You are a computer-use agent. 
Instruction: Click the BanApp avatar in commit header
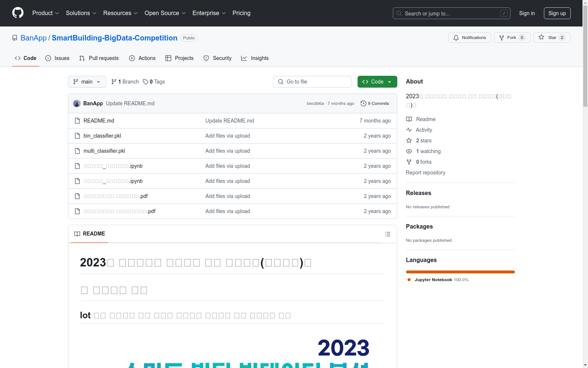[77, 103]
